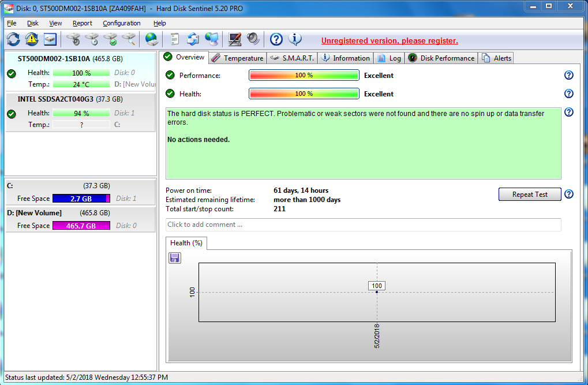Click the floppy save icon above health graph
588x385 pixels.
click(175, 258)
